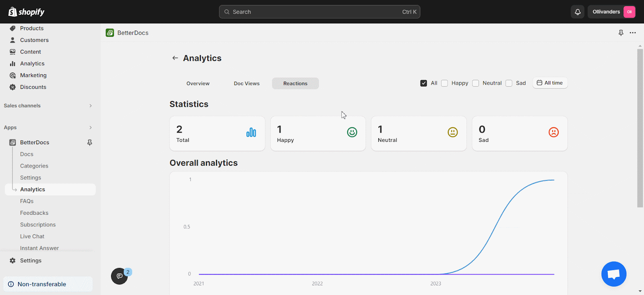Open the blue live chat bubble
This screenshot has width=644, height=295.
click(x=614, y=274)
